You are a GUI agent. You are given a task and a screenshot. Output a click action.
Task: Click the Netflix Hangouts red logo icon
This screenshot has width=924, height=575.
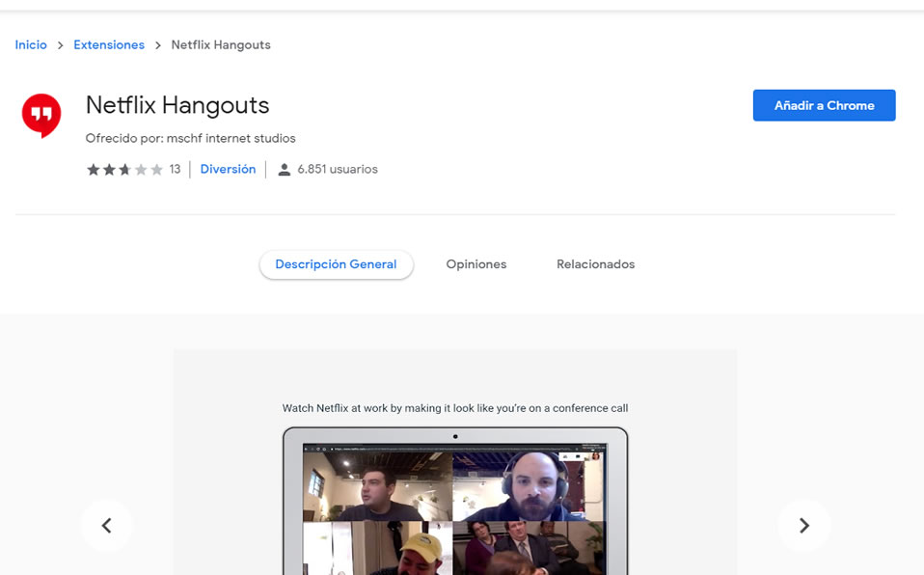point(41,115)
